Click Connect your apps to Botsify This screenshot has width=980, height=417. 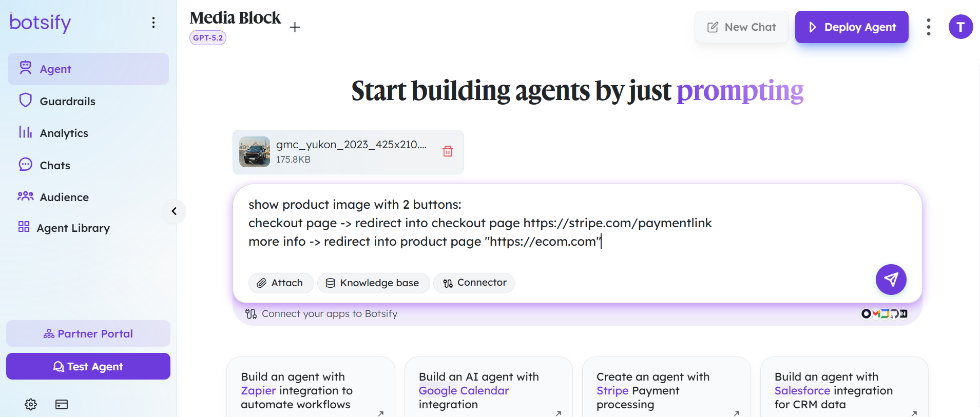(321, 313)
